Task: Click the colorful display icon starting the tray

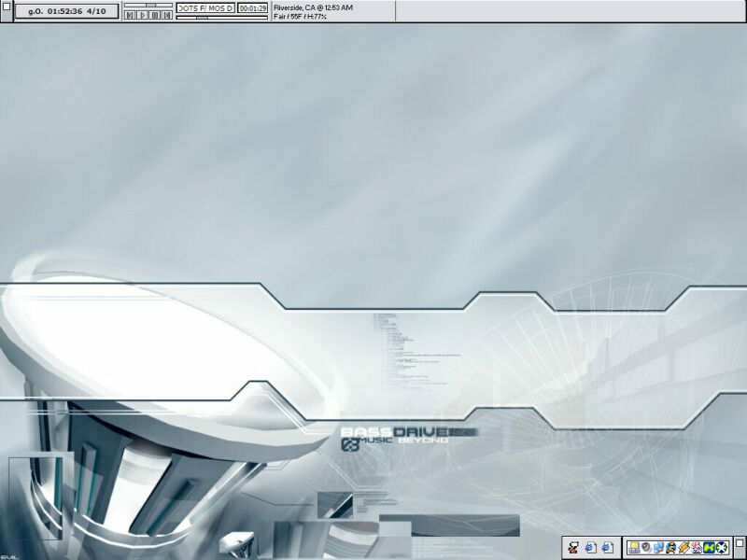Action: tap(634, 547)
